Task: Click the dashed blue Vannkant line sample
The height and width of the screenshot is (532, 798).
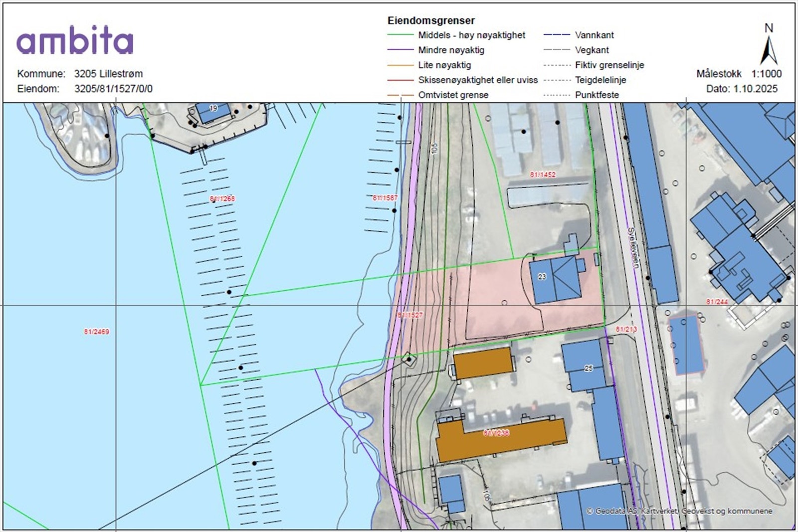Action: click(x=557, y=35)
